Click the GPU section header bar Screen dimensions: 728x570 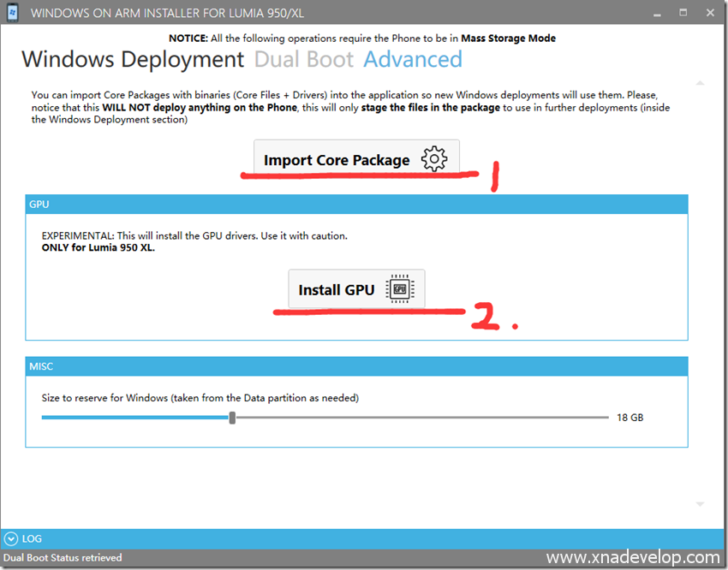pos(356,205)
